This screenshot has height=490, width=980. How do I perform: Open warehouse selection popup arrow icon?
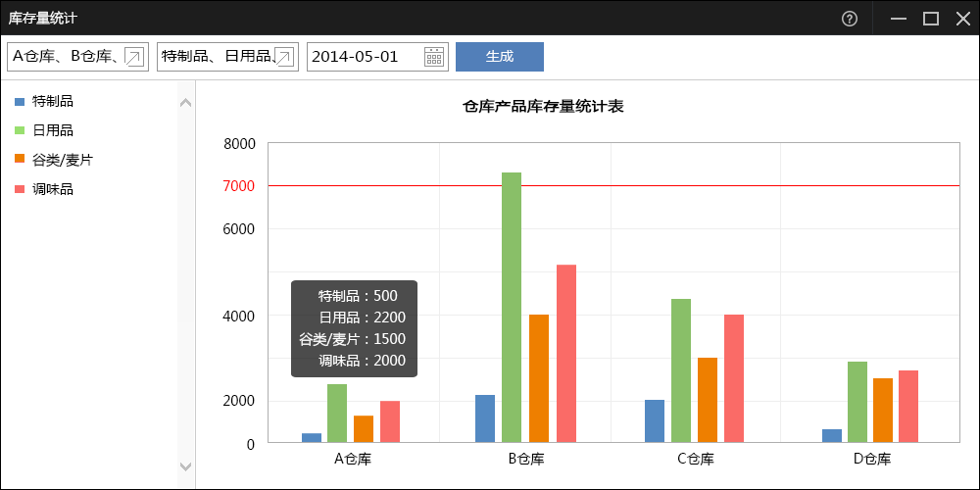133,57
